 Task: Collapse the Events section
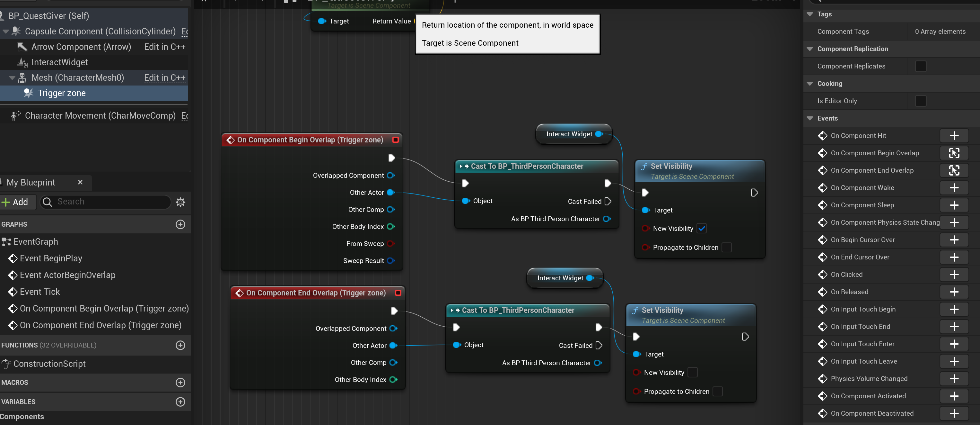pyautogui.click(x=809, y=118)
